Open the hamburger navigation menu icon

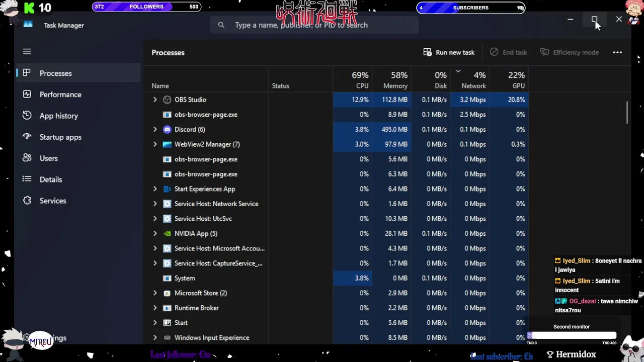point(27,52)
